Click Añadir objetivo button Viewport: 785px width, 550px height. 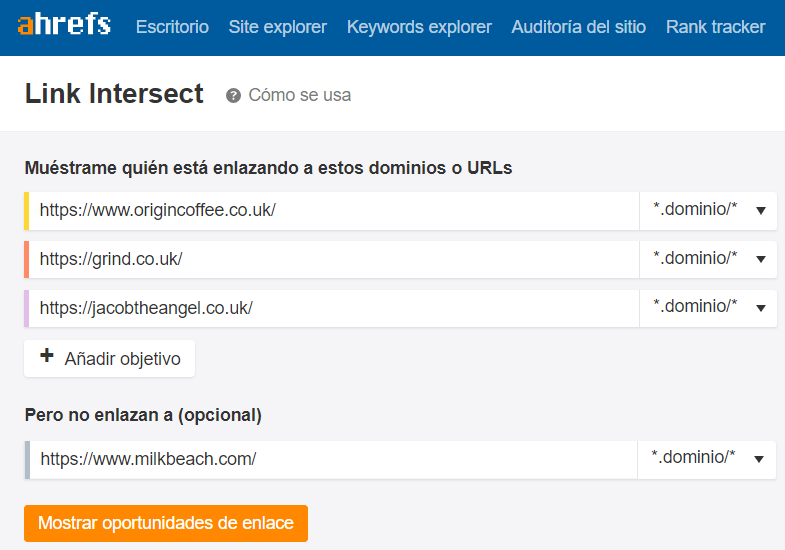coord(110,358)
